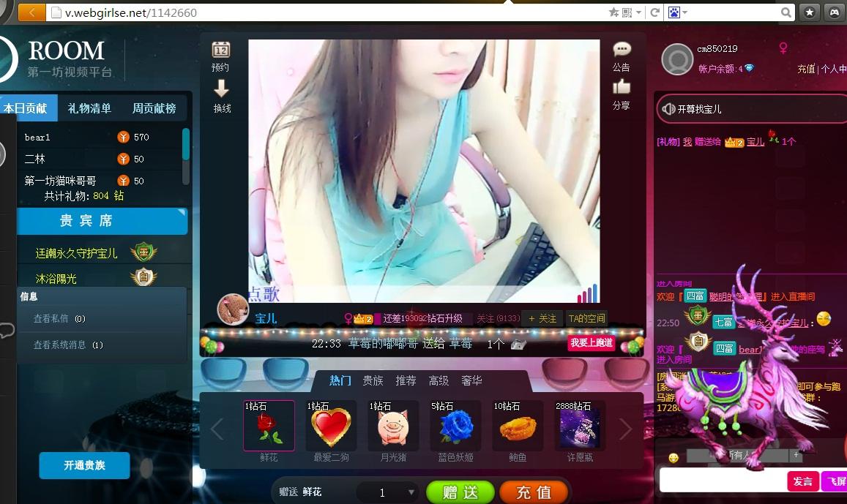Open the emoji smiley picker in chat

(673, 458)
